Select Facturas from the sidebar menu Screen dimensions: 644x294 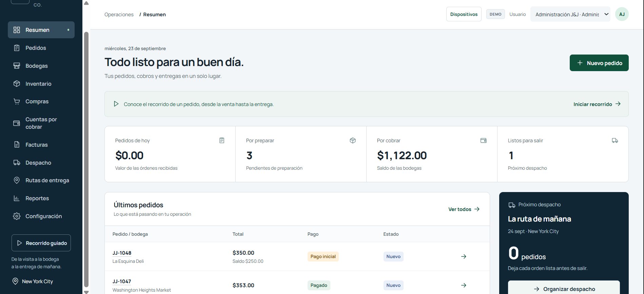point(41,145)
